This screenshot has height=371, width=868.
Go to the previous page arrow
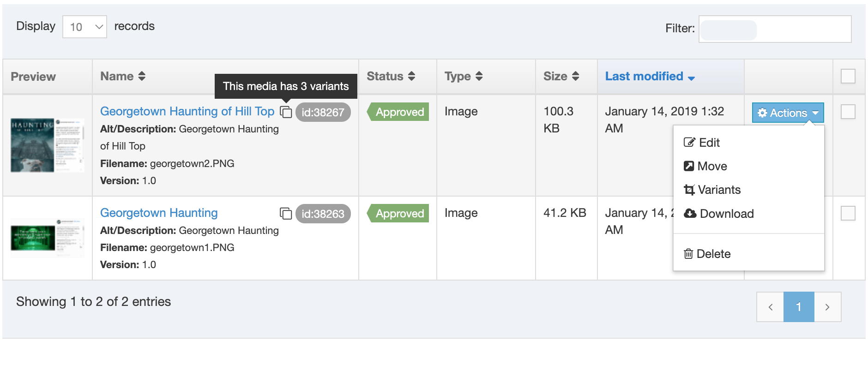pos(770,307)
